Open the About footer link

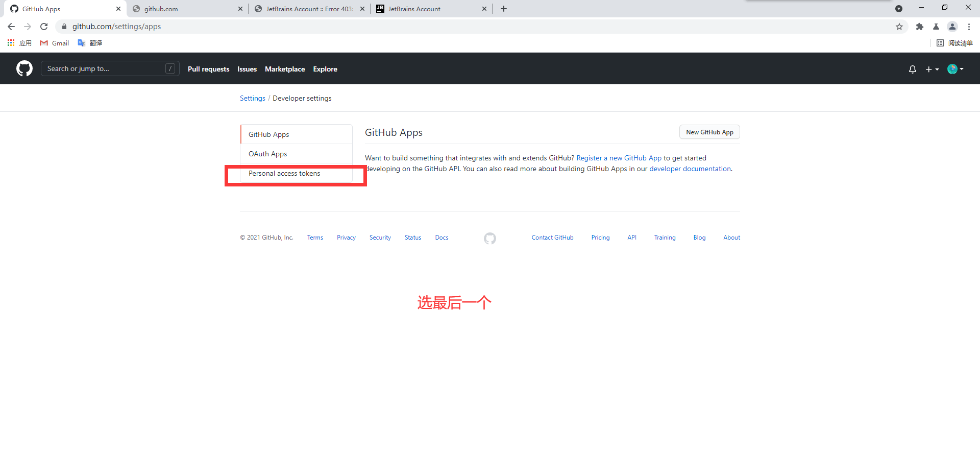[x=731, y=238]
